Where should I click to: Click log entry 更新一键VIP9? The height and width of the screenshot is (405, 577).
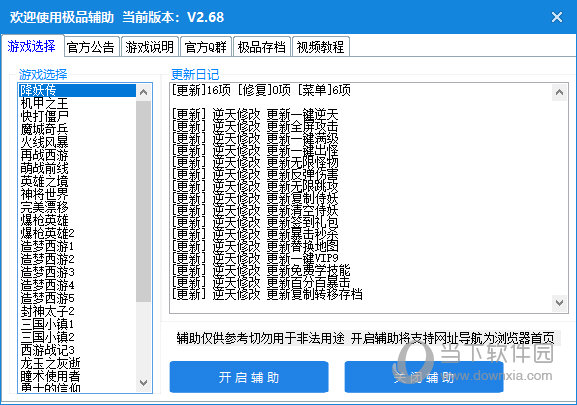255,258
